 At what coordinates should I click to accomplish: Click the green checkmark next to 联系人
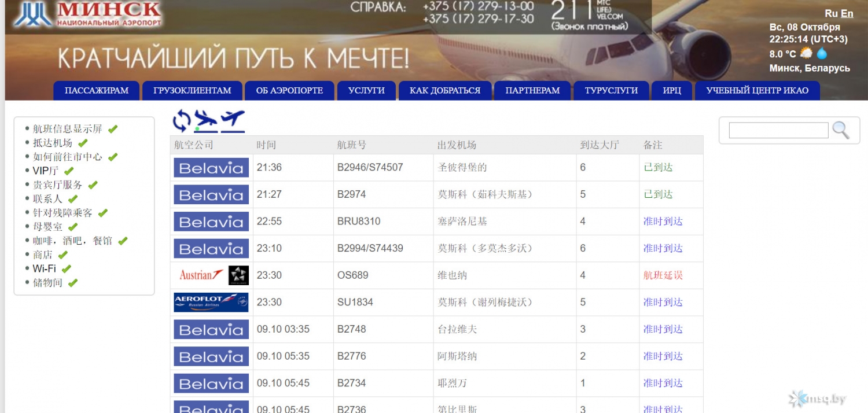(x=72, y=199)
